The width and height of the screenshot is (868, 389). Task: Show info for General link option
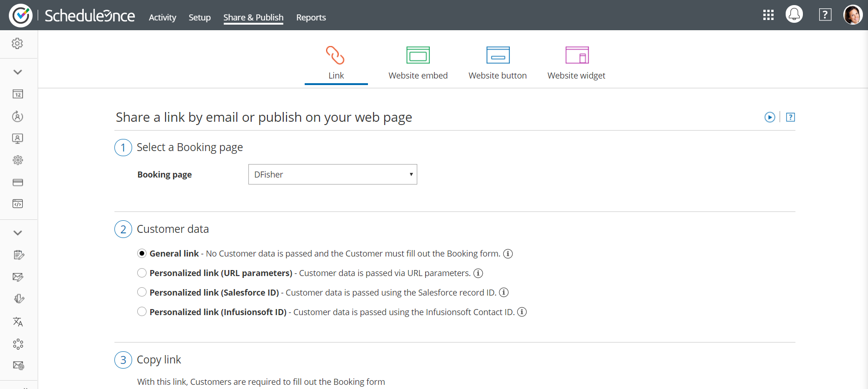pos(508,254)
